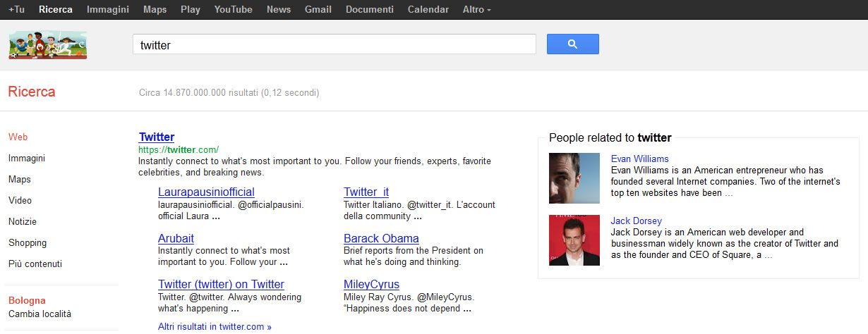Expand the Altro dropdown in top bar

click(476, 10)
